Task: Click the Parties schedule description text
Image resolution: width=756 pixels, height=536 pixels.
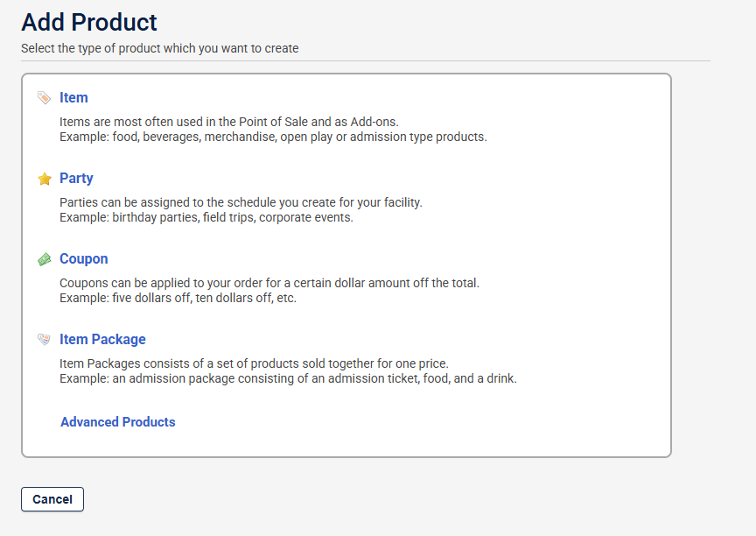Action: pyautogui.click(x=241, y=202)
